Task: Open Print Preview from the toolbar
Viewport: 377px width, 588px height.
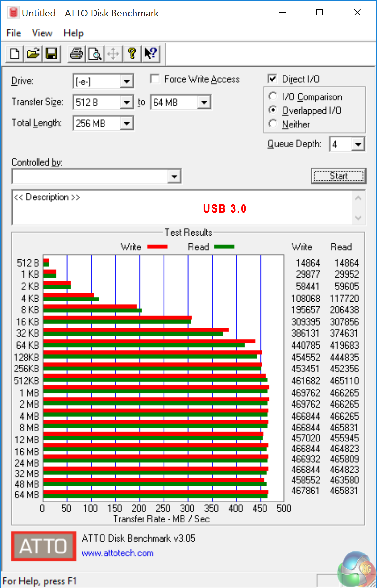Action: pyautogui.click(x=95, y=53)
